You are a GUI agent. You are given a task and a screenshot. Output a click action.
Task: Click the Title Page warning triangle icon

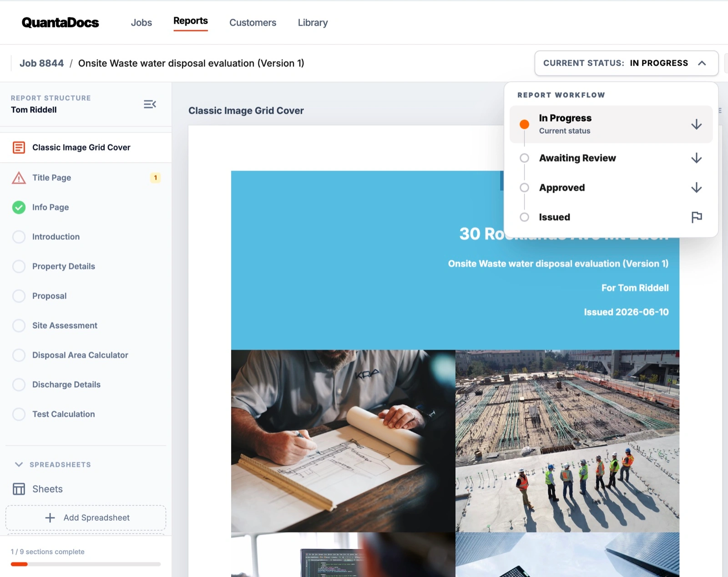pos(19,178)
